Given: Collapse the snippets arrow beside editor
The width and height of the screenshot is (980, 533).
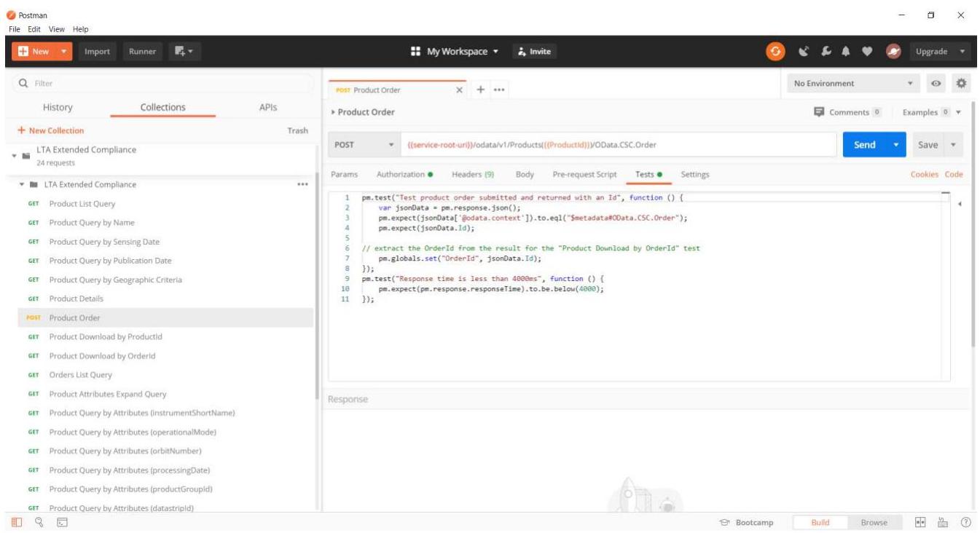Looking at the screenshot, I should click(960, 204).
